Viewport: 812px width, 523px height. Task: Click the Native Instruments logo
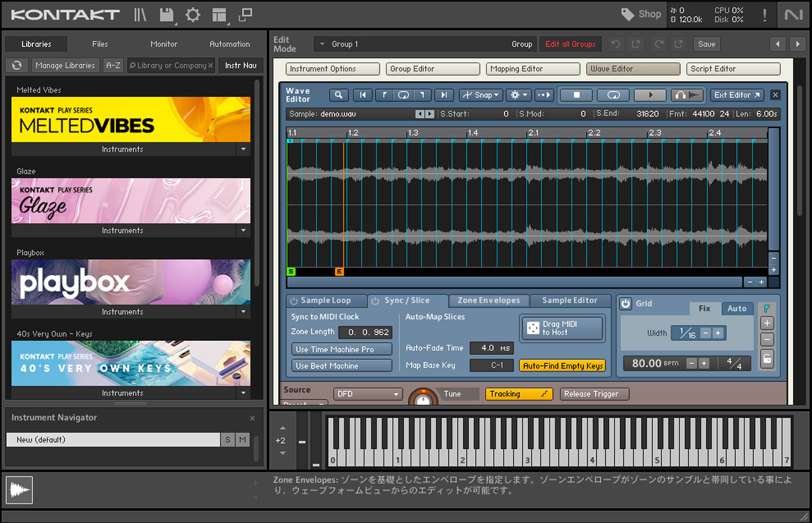pos(793,14)
